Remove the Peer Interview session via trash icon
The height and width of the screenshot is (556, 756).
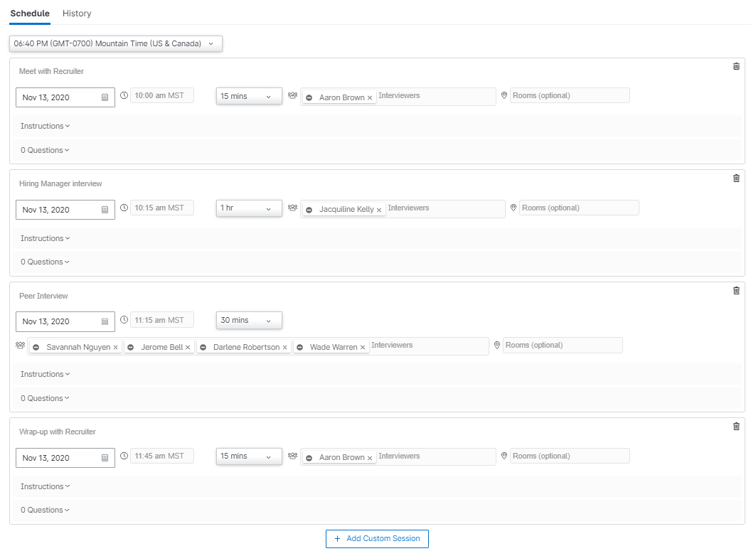736,291
